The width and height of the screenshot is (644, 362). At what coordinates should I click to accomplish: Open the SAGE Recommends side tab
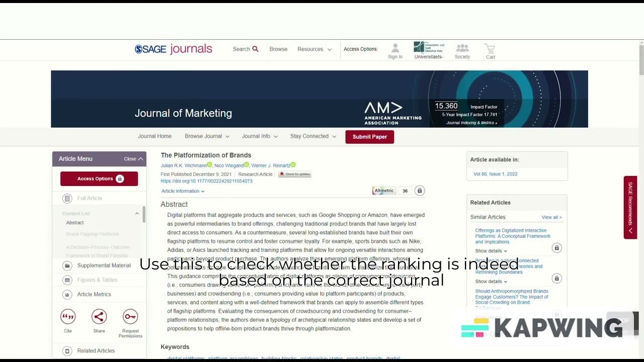pyautogui.click(x=630, y=207)
